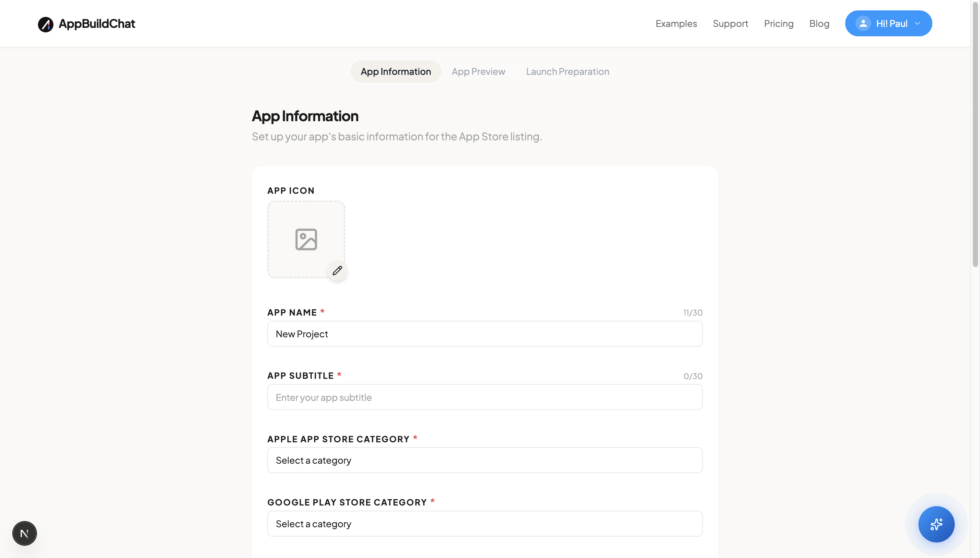The width and height of the screenshot is (980, 558).
Task: Open the Pricing link
Action: [x=778, y=24]
